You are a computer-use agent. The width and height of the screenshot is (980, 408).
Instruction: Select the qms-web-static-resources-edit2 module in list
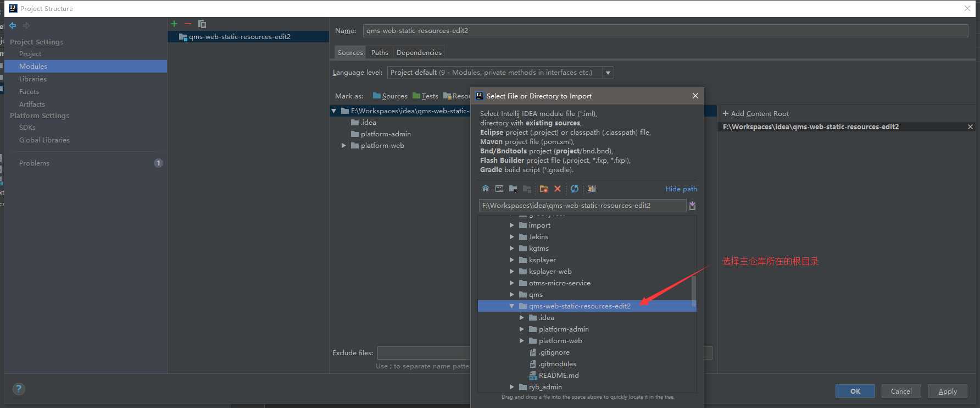click(x=248, y=37)
